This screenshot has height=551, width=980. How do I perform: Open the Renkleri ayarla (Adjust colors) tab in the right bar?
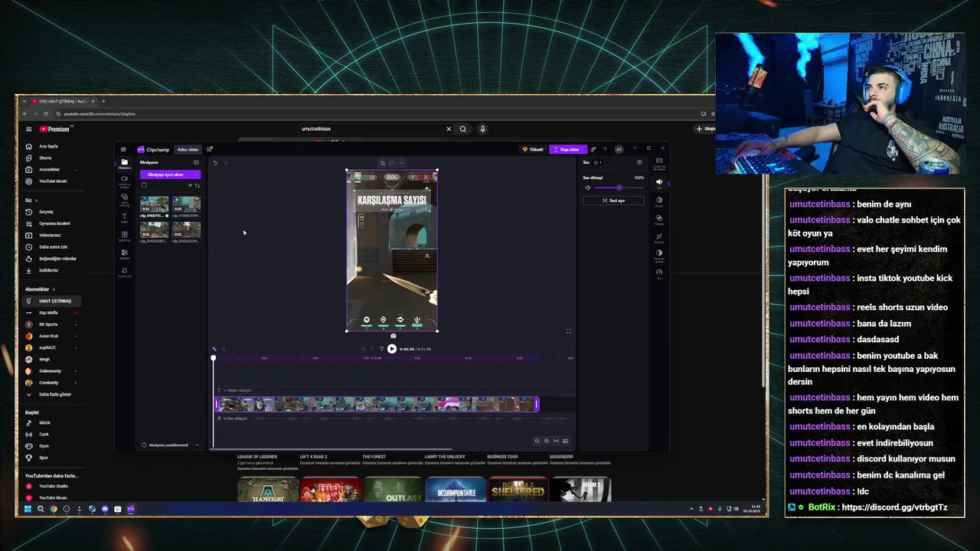click(659, 255)
